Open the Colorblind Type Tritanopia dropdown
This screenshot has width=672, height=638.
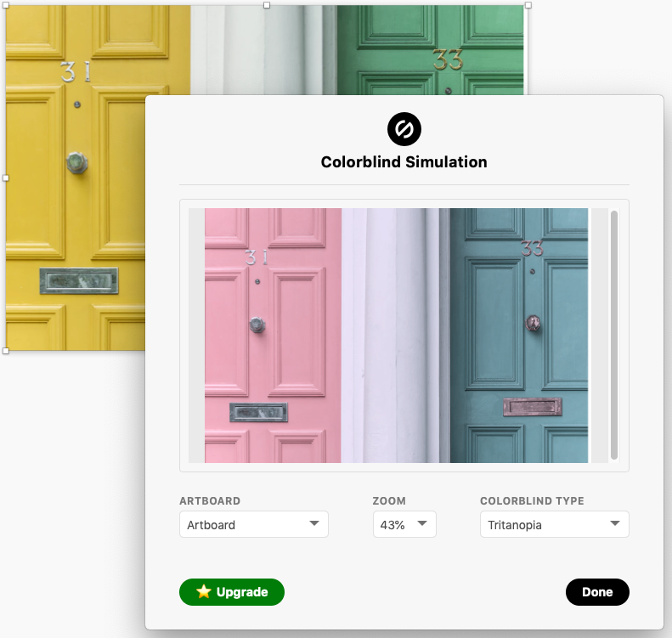pyautogui.click(x=554, y=524)
